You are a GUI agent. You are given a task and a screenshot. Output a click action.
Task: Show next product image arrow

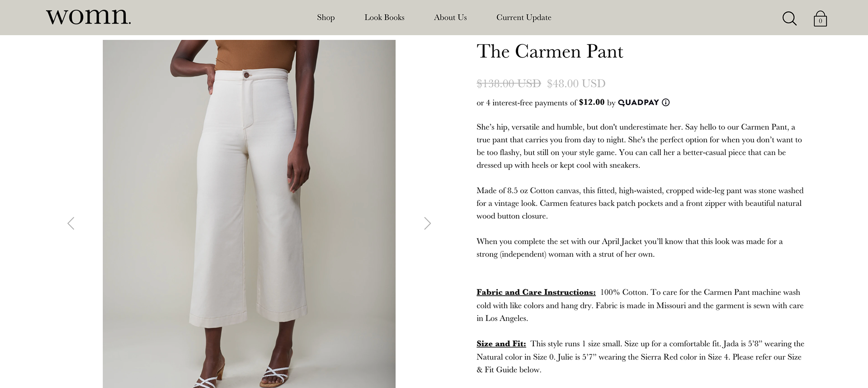[x=428, y=223]
